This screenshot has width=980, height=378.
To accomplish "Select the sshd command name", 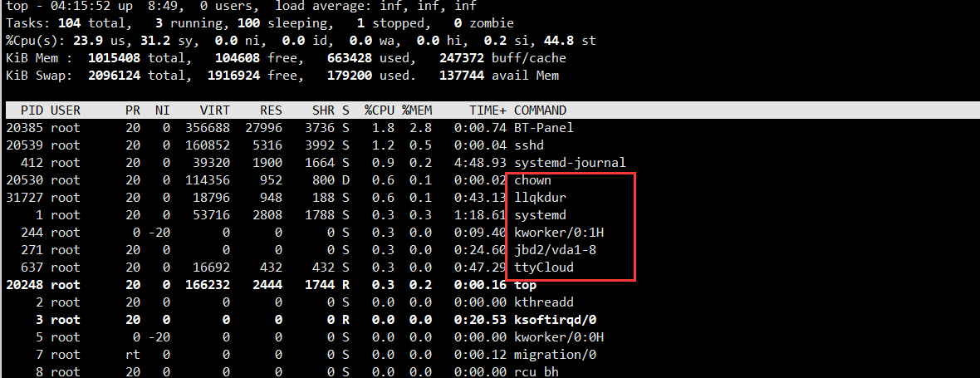I will click(529, 145).
